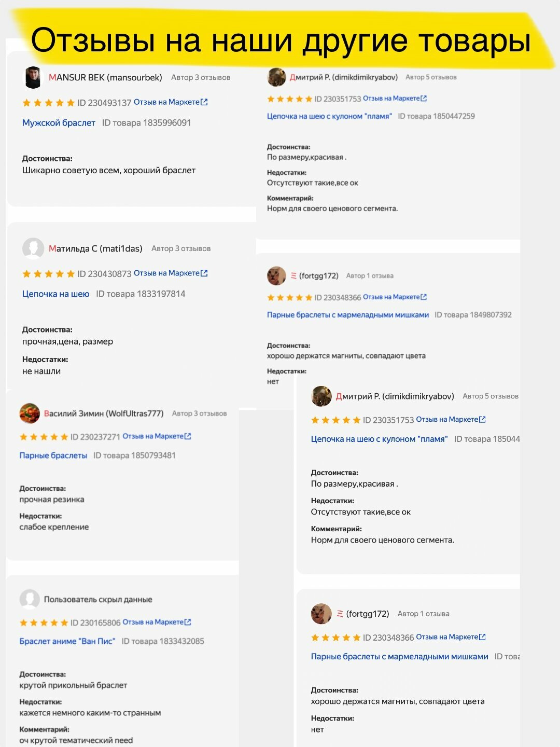The image size is (560, 747).
Task: Open the 'Парные браслеты' product link
Action: click(53, 455)
